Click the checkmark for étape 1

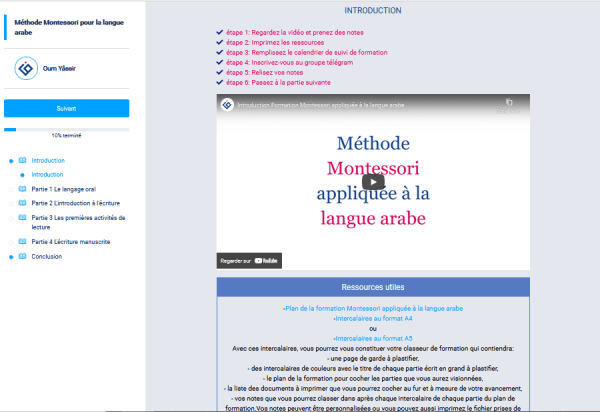tap(220, 32)
